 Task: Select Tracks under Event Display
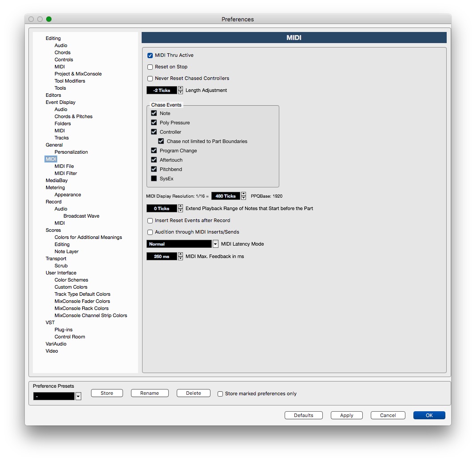62,138
